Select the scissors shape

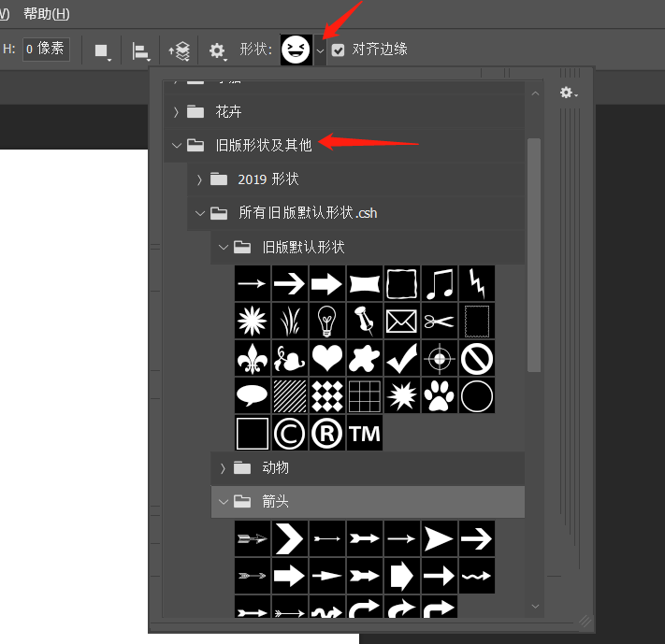click(x=440, y=321)
